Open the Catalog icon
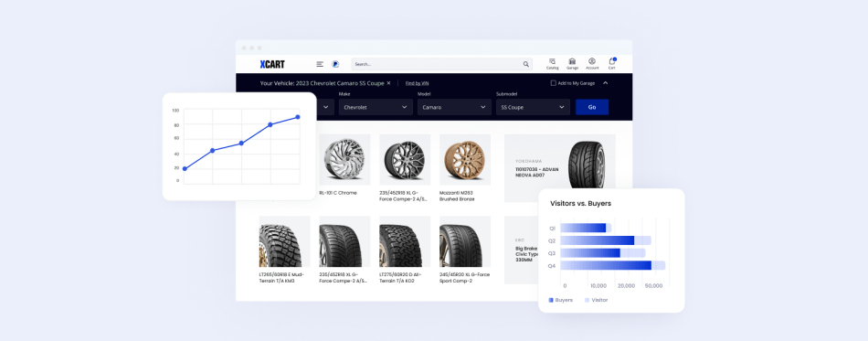868x341 pixels. pyautogui.click(x=553, y=64)
